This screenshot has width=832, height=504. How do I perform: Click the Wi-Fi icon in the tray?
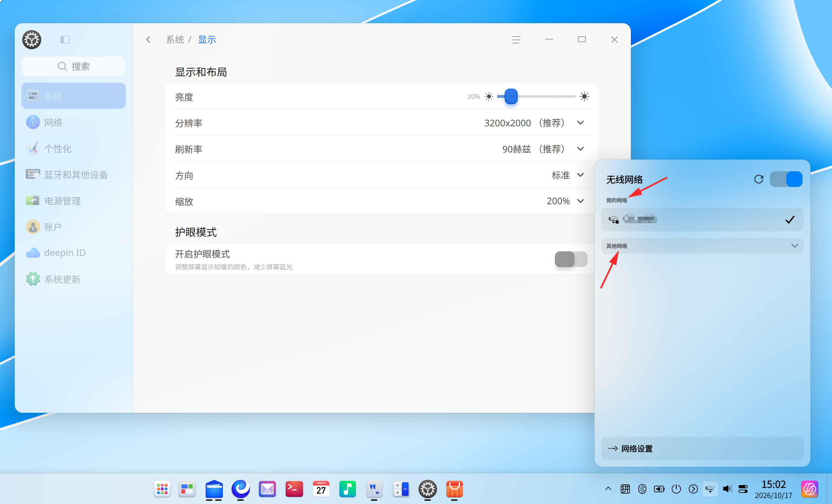(710, 489)
